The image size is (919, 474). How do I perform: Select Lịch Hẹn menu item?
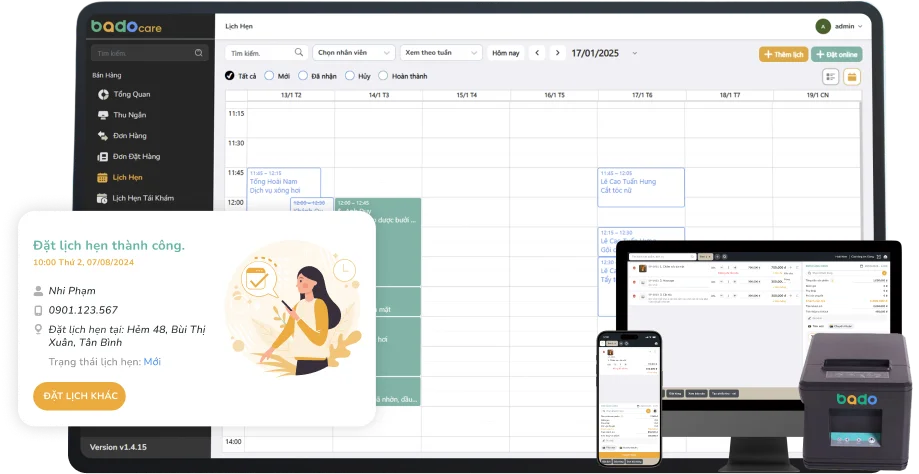(127, 177)
